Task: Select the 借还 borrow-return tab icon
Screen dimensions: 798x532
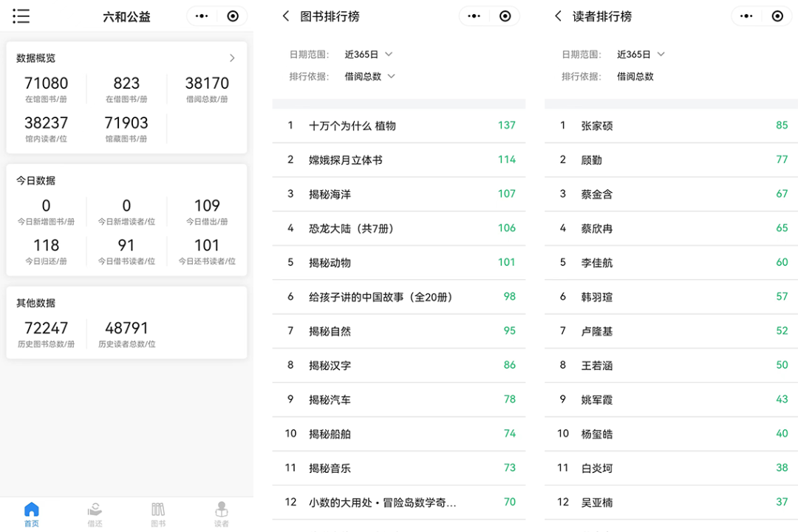Action: (95, 511)
